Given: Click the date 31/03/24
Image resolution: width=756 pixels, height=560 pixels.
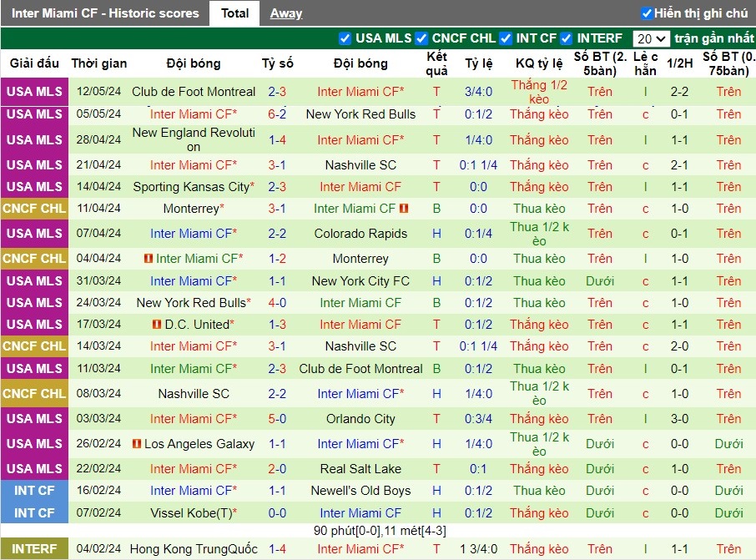Looking at the screenshot, I should (98, 280).
